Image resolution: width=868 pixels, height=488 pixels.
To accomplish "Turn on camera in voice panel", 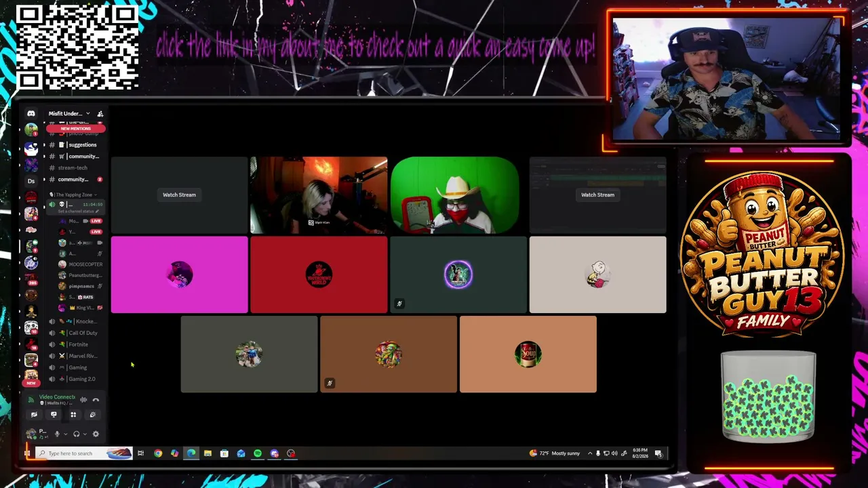I will pos(34,415).
